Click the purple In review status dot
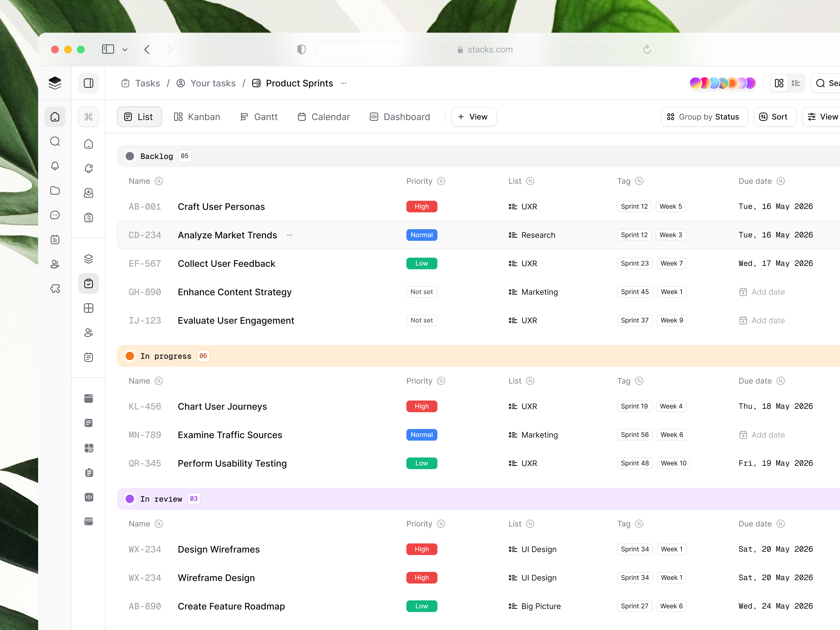The image size is (840, 630). (x=130, y=499)
